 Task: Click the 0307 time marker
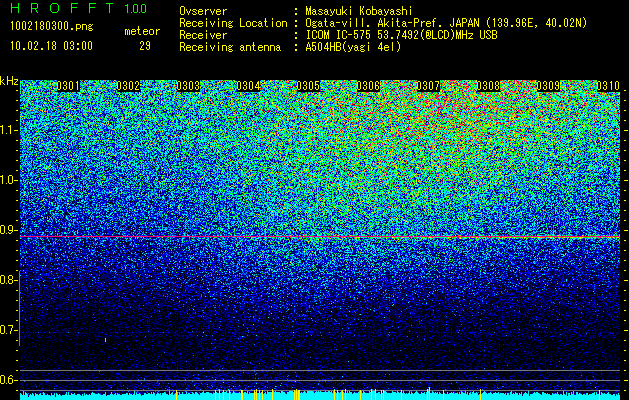(428, 86)
